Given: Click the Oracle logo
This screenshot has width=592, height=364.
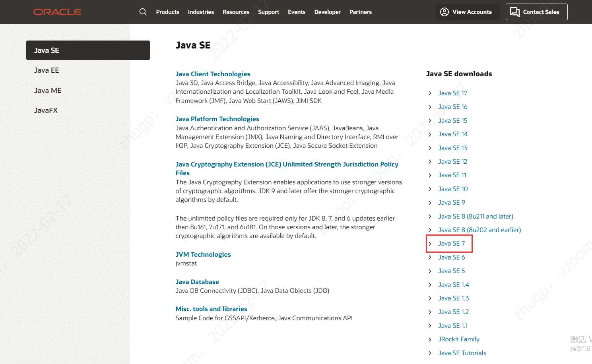Looking at the screenshot, I should (57, 12).
